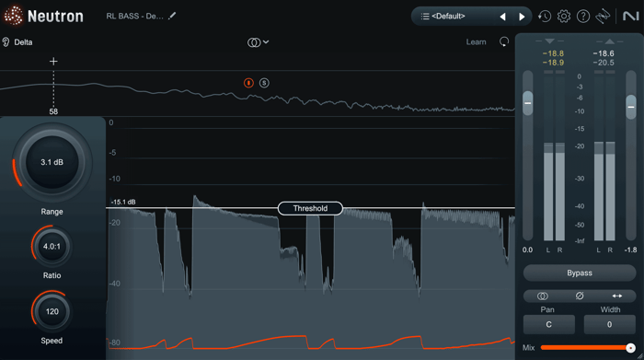Screen dimensions: 644x360
Task: Open the Default preset list
Action: (x=448, y=17)
